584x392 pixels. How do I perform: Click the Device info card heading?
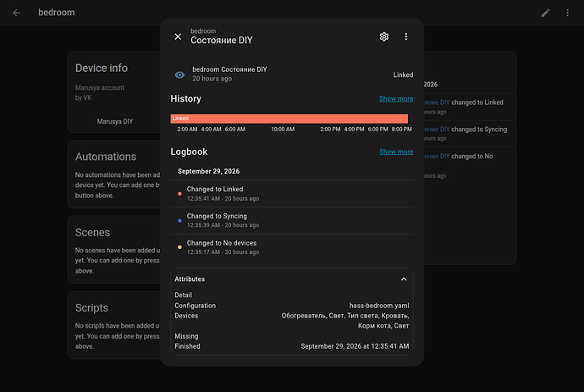[x=102, y=69]
